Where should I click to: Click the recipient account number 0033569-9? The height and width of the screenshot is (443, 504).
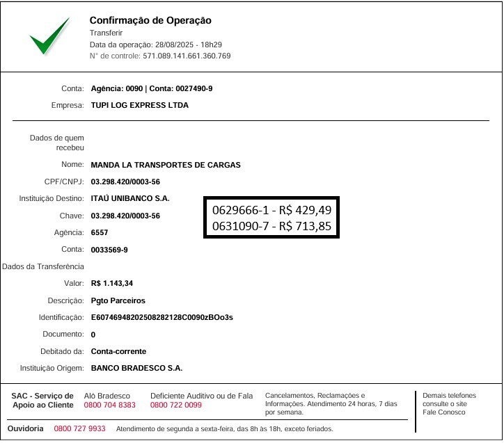coord(109,250)
